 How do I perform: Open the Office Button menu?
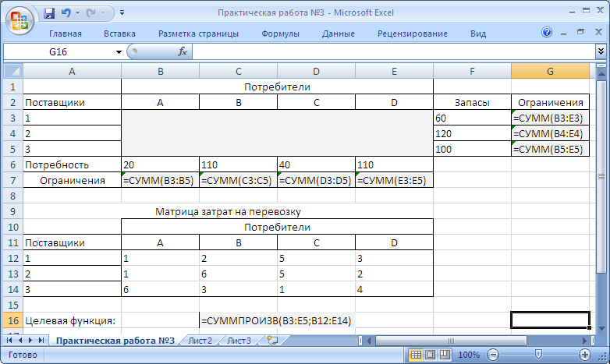[x=20, y=20]
